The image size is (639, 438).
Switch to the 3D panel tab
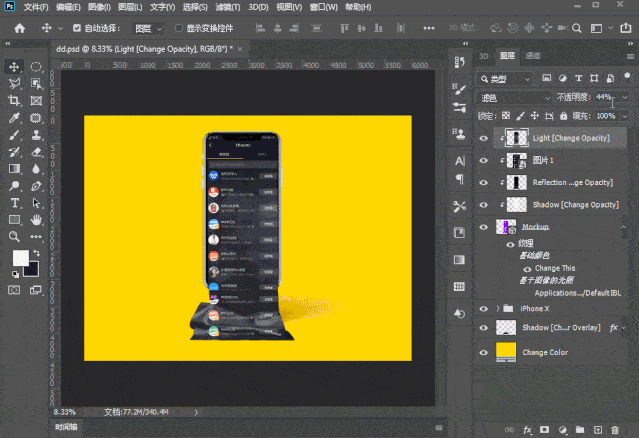(484, 56)
